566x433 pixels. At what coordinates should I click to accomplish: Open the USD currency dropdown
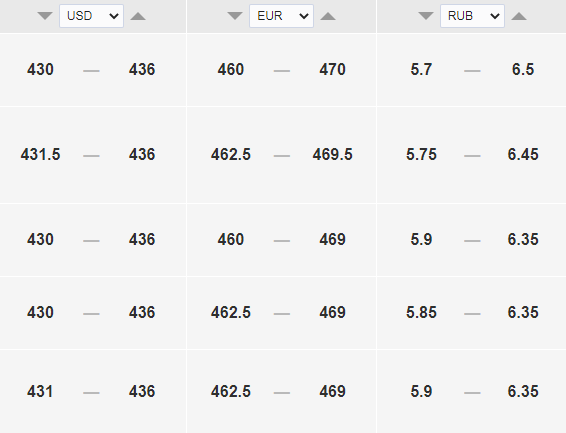click(x=91, y=16)
